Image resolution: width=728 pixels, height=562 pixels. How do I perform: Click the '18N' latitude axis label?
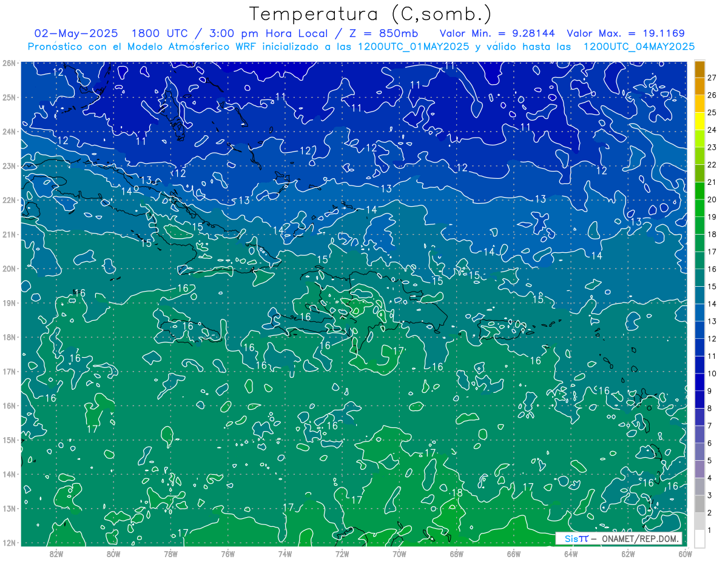click(8, 337)
